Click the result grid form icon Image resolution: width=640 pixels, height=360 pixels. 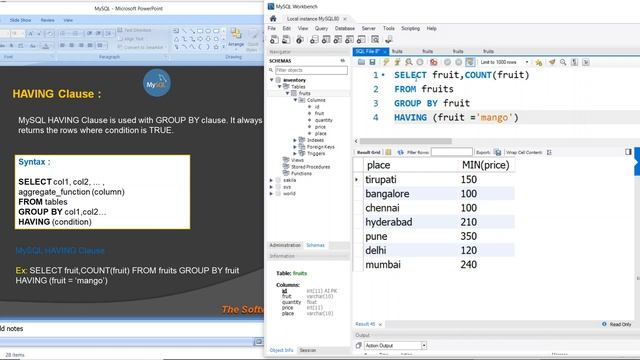[x=388, y=152]
